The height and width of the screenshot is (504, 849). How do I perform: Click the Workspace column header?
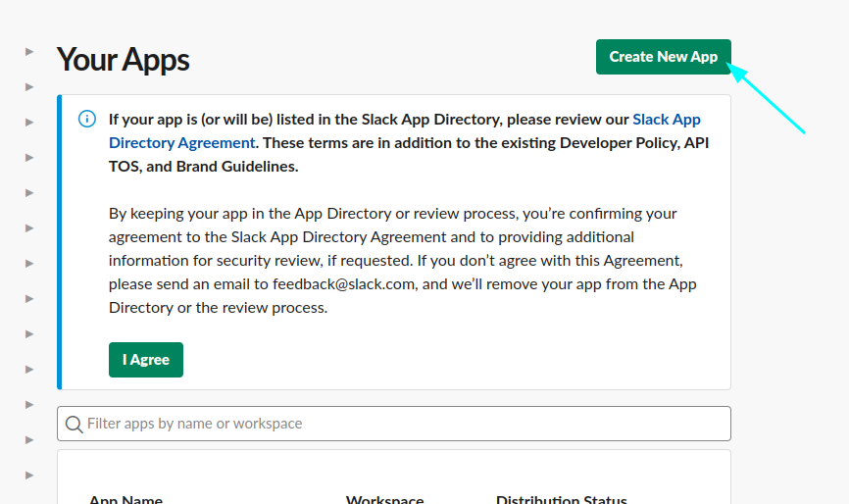384,498
